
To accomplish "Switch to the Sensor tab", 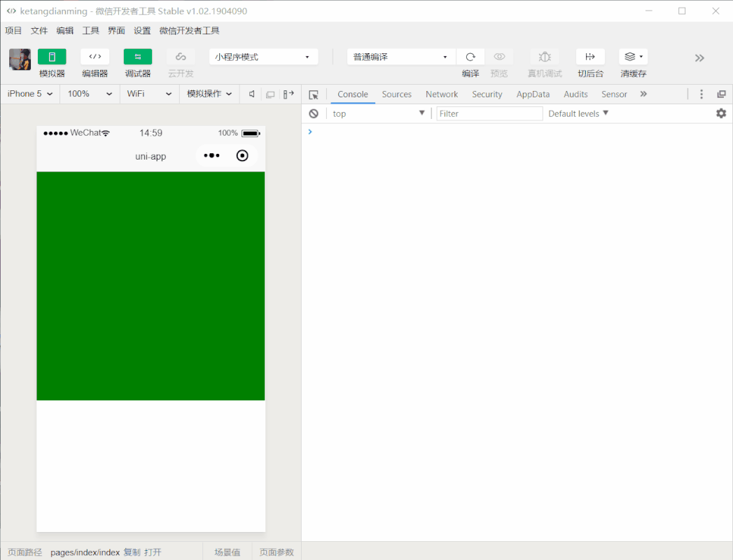I will 614,94.
